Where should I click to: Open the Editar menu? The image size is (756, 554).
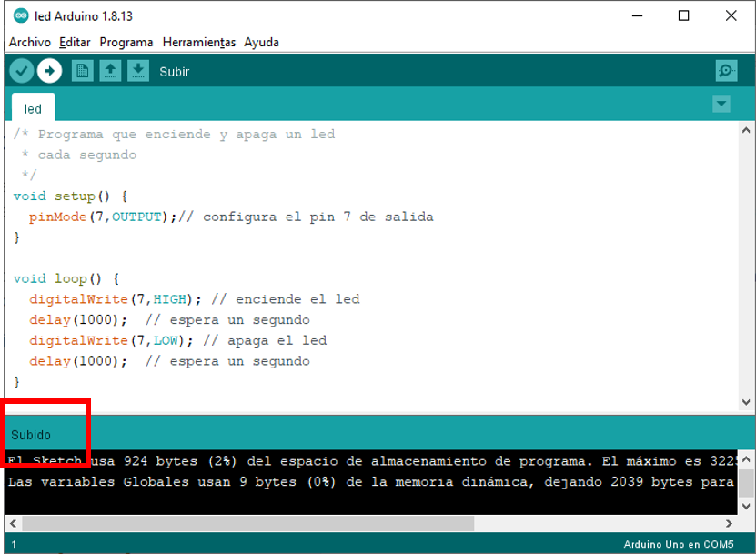coord(75,42)
